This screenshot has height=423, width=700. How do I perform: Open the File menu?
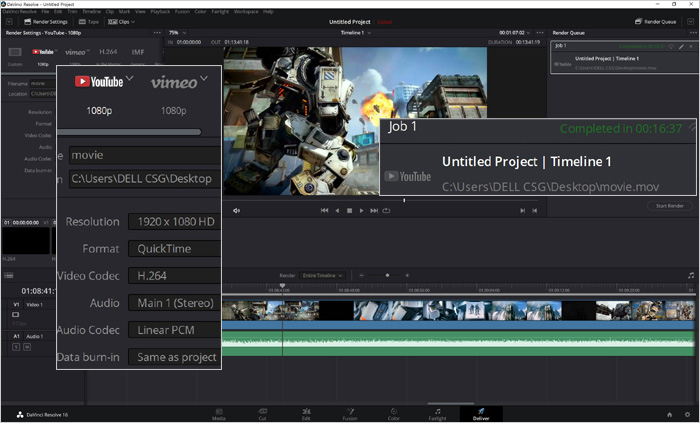pos(46,12)
